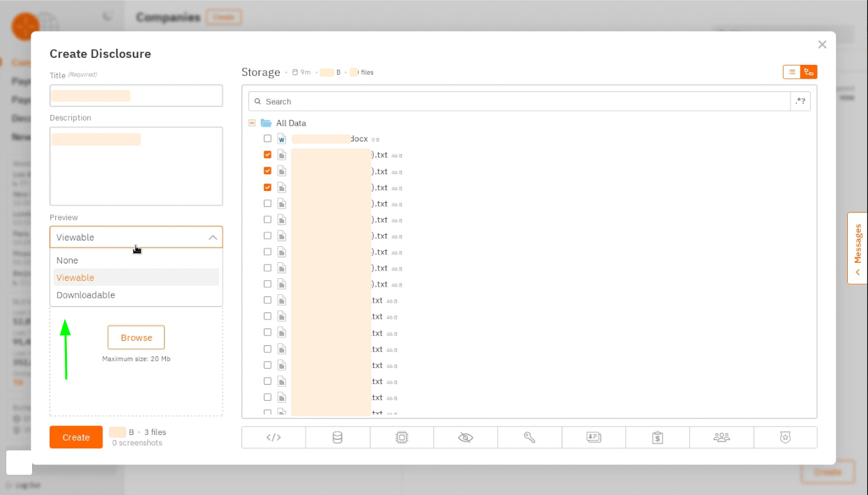Choose Downloadable from the Preview options
The width and height of the screenshot is (868, 495).
(x=85, y=295)
